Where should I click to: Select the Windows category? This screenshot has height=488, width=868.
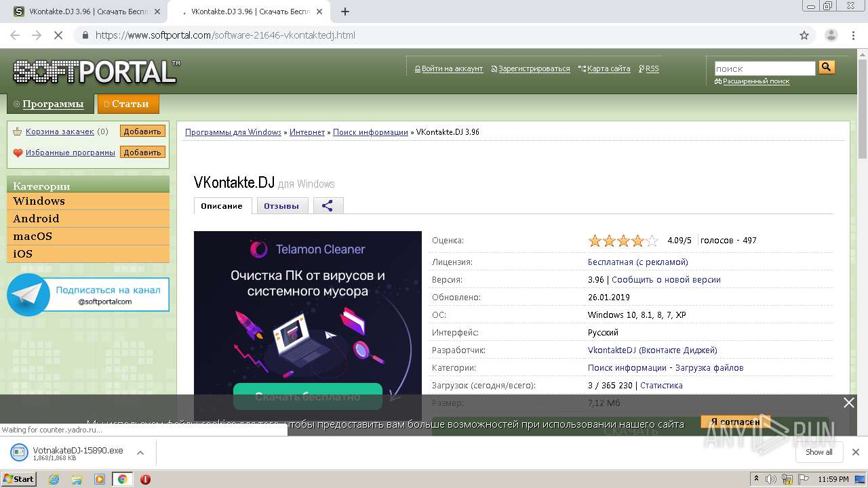pos(88,201)
